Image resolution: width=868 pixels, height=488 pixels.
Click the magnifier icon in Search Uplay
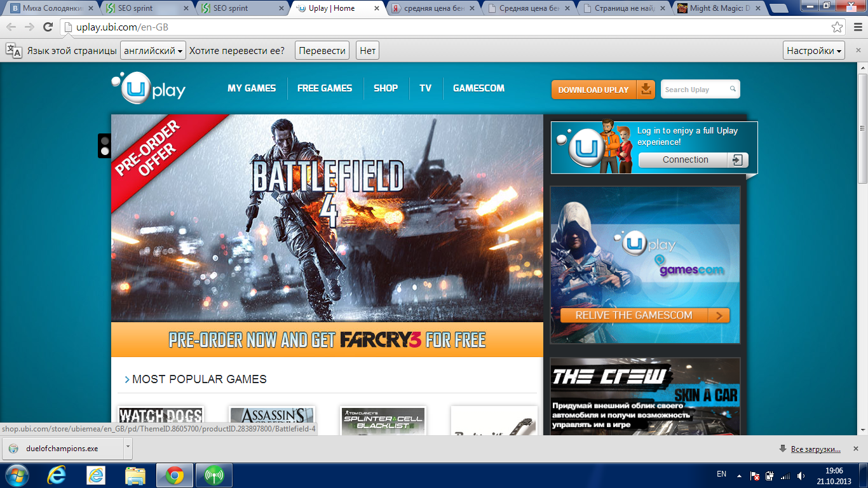point(733,90)
